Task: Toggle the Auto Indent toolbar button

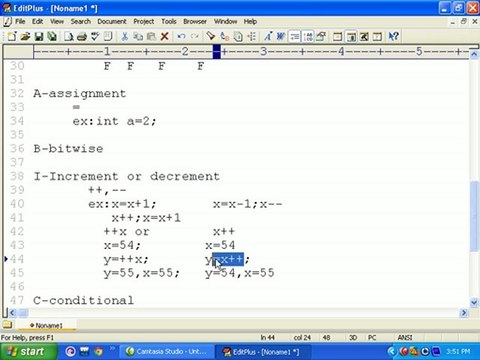Action: click(x=294, y=36)
